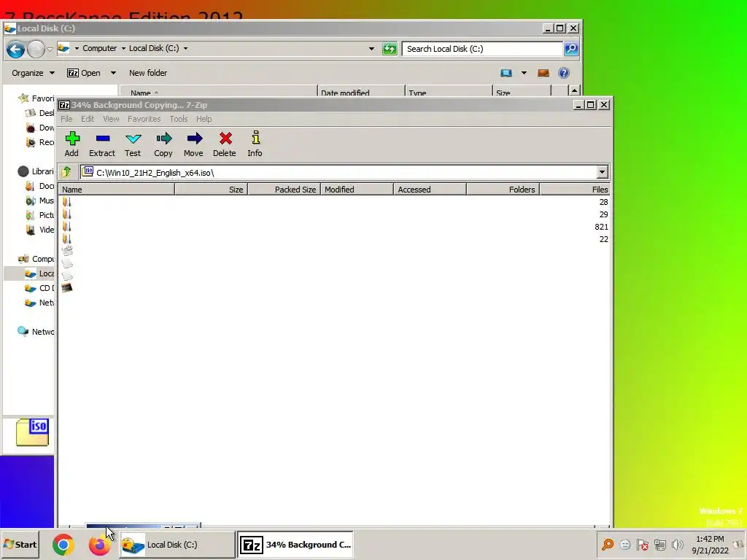Open the File menu in 7-Zip
Viewport: 747px width, 560px height.
coord(66,119)
